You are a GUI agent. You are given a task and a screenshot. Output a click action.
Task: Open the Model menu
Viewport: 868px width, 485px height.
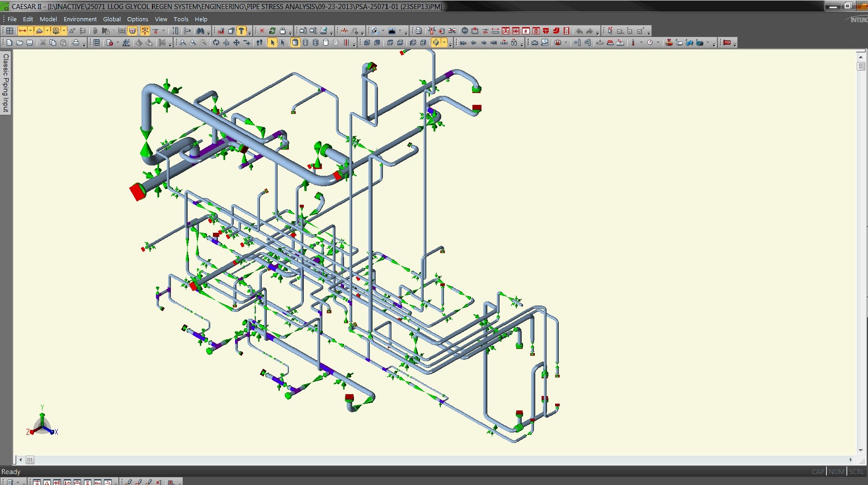tap(48, 19)
